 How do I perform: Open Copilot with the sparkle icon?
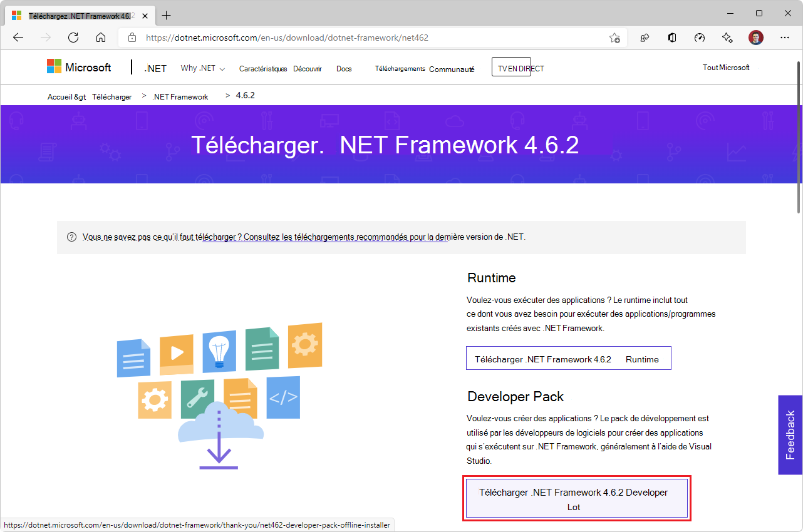coord(727,38)
